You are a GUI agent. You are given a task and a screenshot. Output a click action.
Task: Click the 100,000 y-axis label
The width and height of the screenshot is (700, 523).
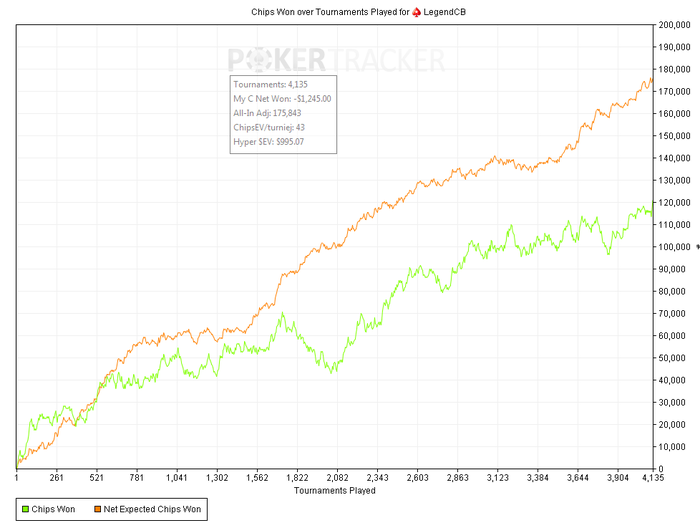click(x=675, y=247)
